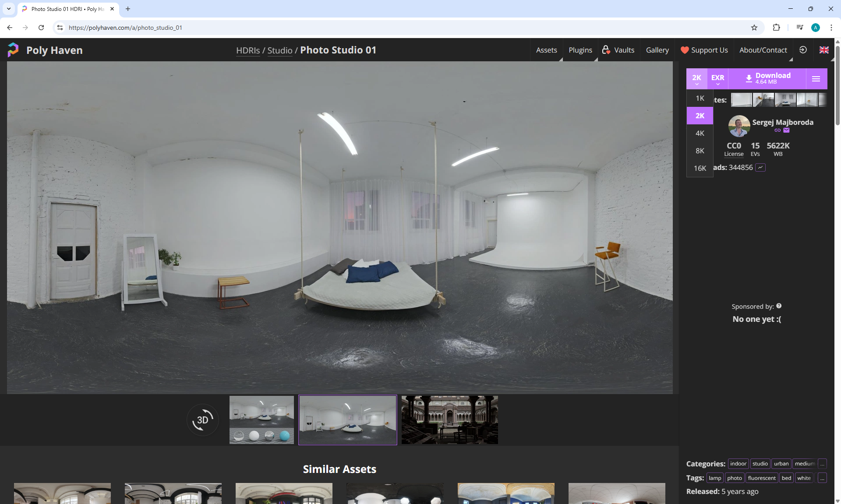Click the Download 4.64 MB button
Image resolution: width=841 pixels, height=504 pixels.
click(x=767, y=79)
